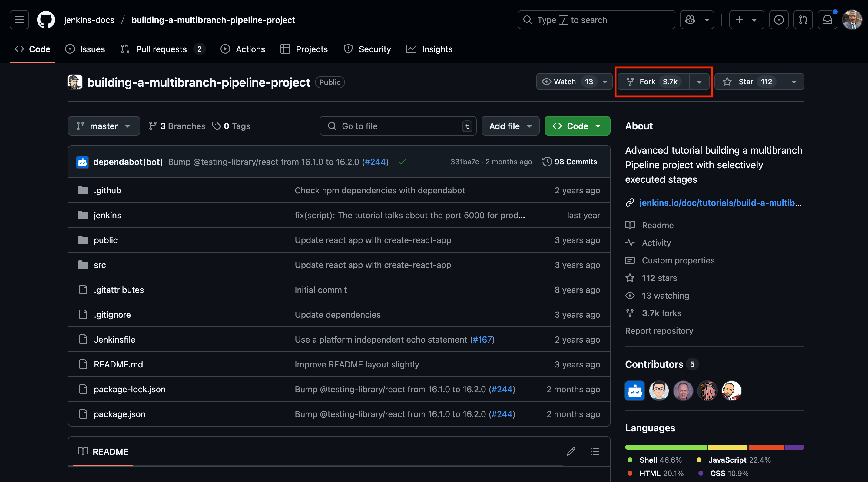Screen dimensions: 868x482
Task: Open the Add file dropdown
Action: tap(511, 126)
